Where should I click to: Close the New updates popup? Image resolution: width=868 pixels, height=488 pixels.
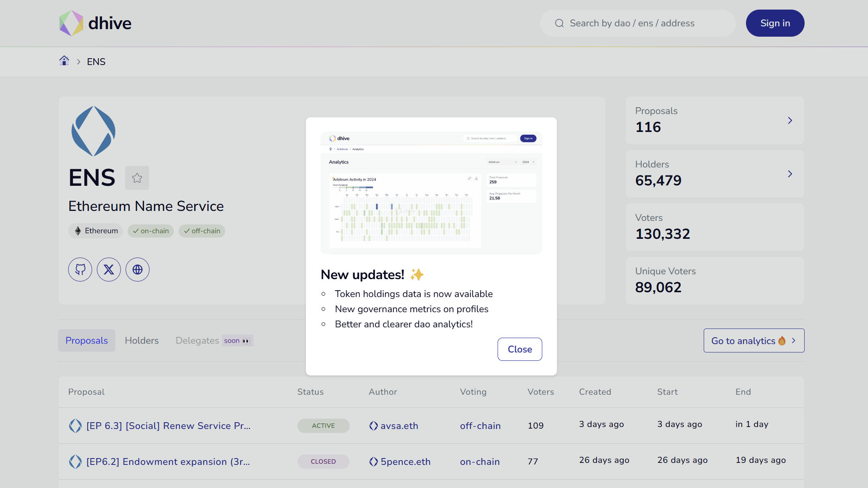pos(520,349)
